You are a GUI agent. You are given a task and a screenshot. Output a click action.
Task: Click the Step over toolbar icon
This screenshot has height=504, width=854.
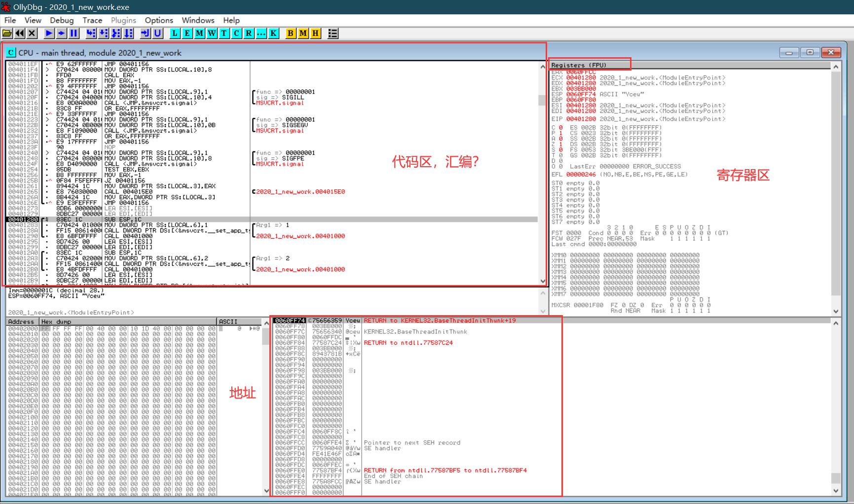[x=104, y=33]
